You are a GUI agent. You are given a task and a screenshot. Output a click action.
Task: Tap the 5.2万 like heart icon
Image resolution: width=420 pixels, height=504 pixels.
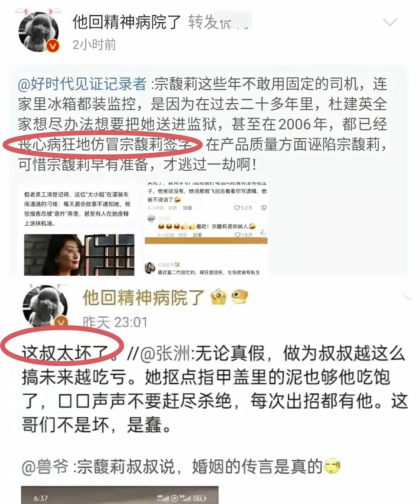coord(236,208)
